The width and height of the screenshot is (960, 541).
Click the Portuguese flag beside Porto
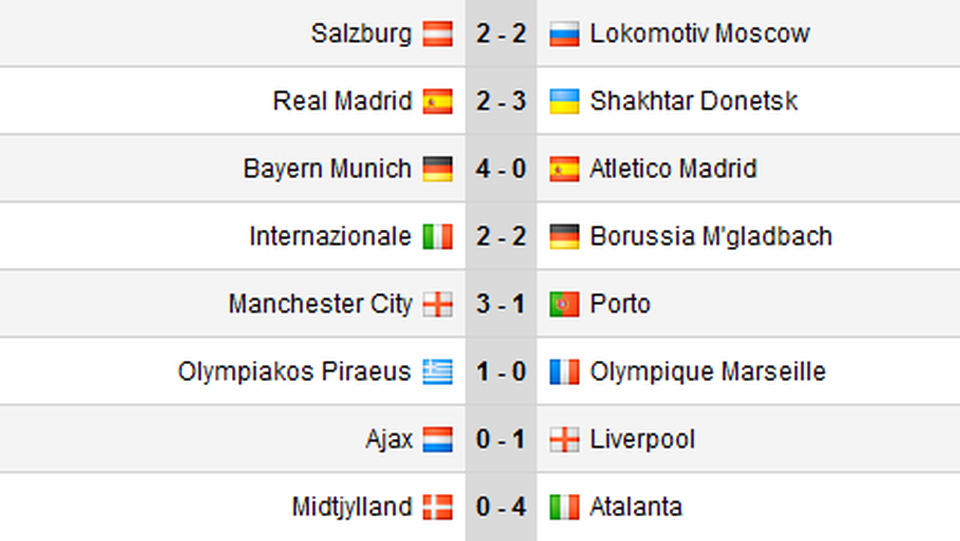[x=564, y=304]
